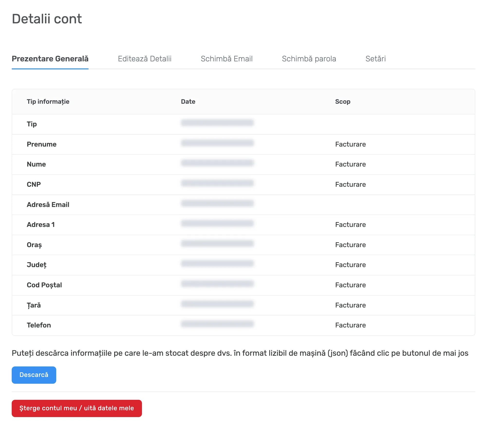This screenshot has height=448, width=487.
Task: Click the json download description paragraph
Action: point(240,353)
